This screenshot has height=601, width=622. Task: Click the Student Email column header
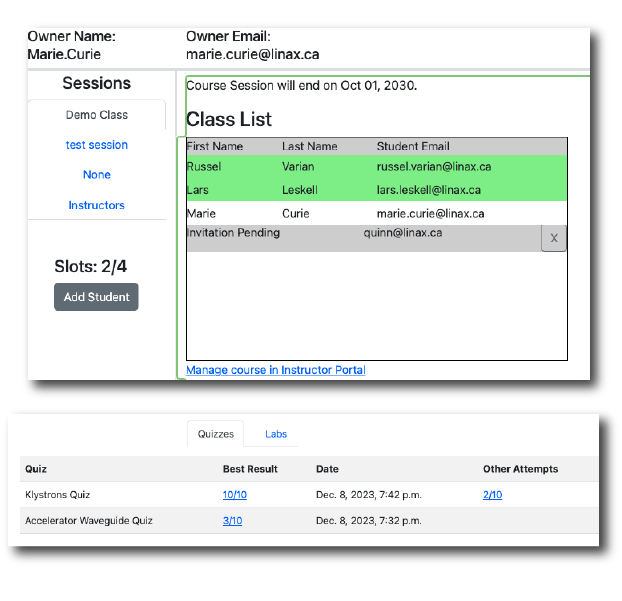click(x=413, y=147)
